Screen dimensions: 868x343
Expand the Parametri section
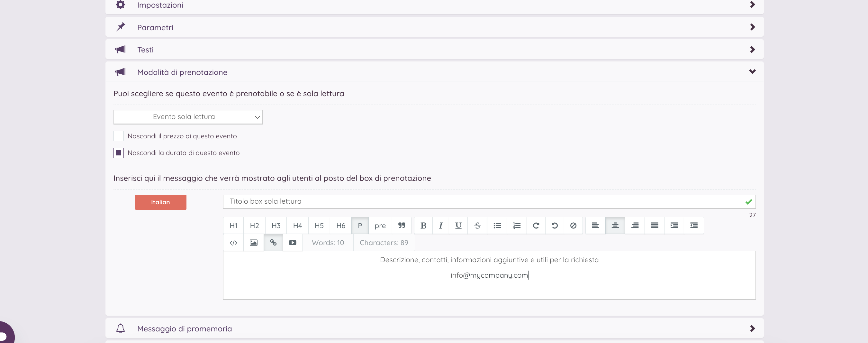434,27
